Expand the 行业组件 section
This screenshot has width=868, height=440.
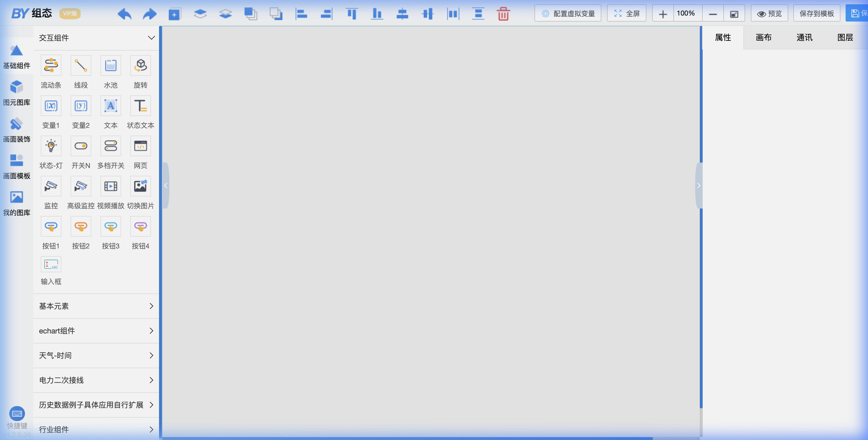coord(96,429)
